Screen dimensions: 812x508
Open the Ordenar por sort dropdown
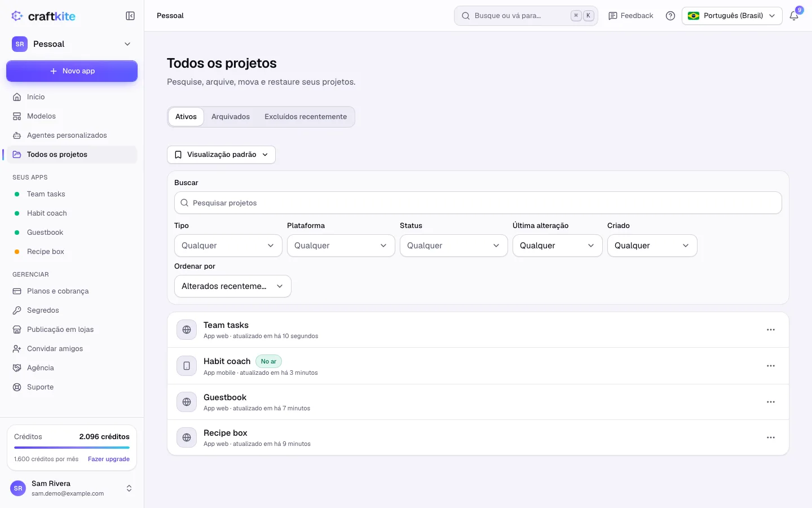(x=232, y=286)
